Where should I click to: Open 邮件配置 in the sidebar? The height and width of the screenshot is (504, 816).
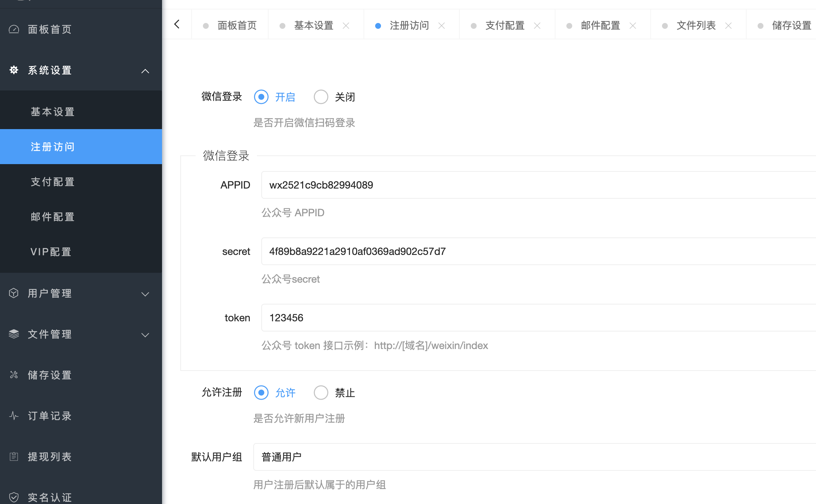81,217
